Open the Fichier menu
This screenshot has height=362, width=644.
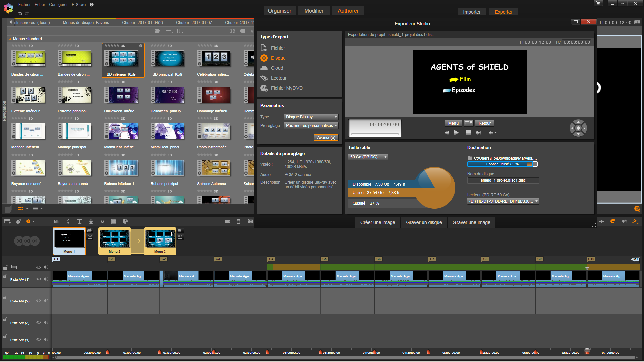coord(24,5)
